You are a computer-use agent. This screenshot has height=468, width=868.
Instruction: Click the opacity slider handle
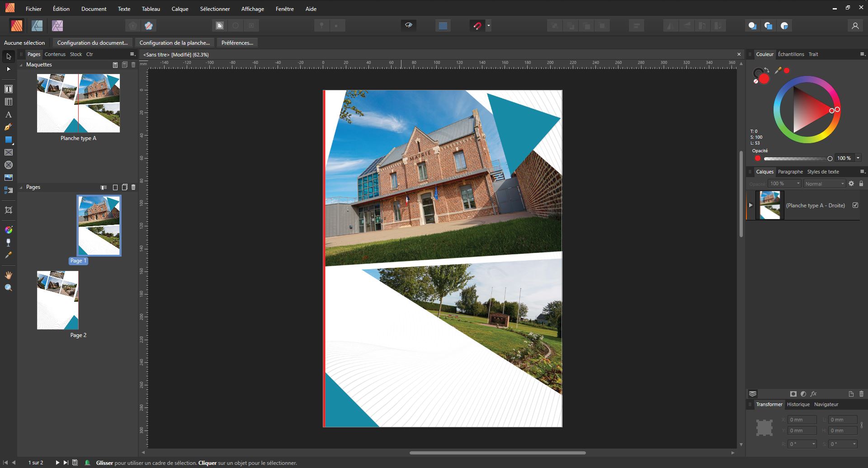click(x=830, y=159)
